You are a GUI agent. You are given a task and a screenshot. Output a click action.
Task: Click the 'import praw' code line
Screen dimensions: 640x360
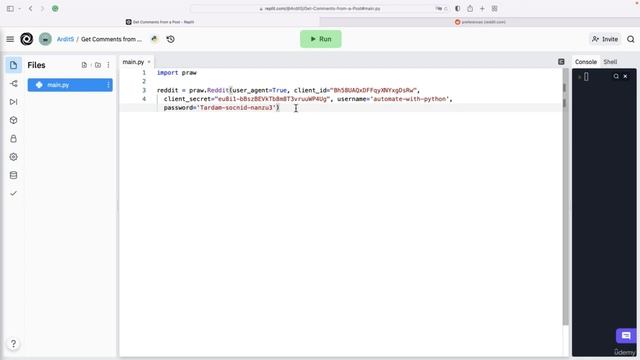[x=177, y=73]
